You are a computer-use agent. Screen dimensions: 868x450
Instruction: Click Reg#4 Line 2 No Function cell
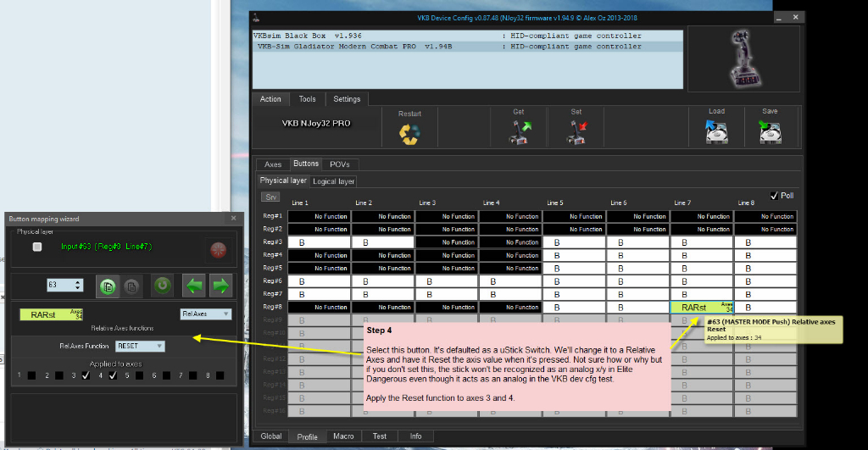382,255
